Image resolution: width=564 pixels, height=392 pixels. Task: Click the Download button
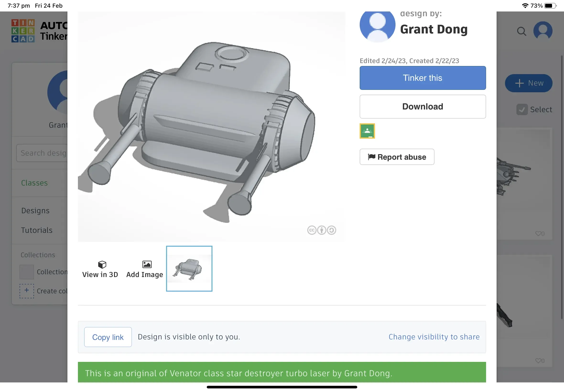point(423,107)
